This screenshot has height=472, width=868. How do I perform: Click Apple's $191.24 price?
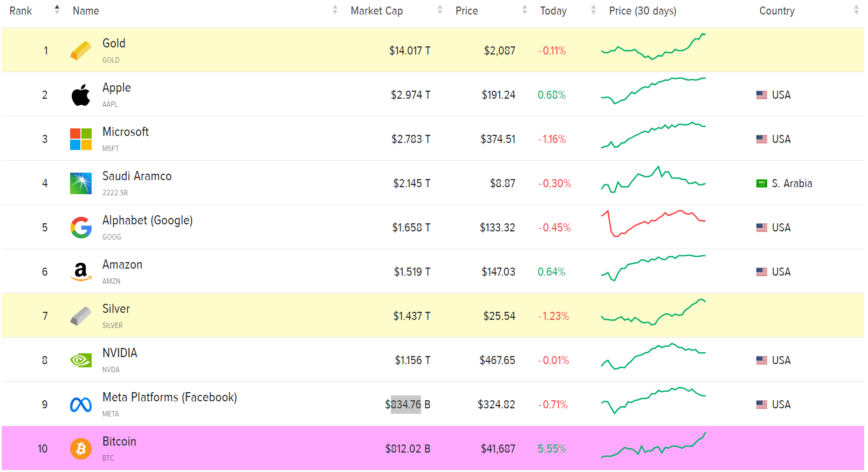pyautogui.click(x=499, y=95)
